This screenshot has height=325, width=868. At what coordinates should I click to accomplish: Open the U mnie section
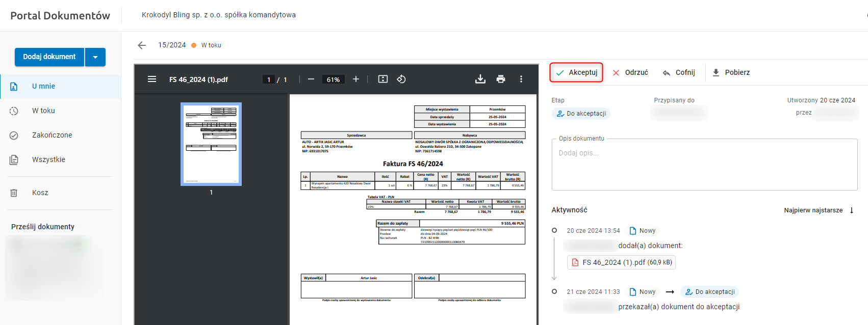pyautogui.click(x=44, y=86)
